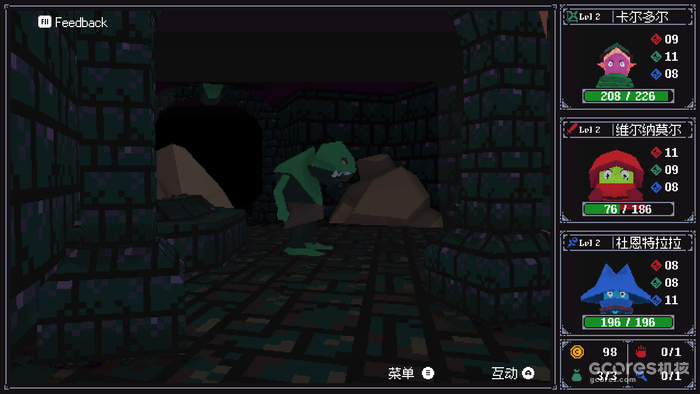
Task: Select the red hooded character portrait
Action: pos(616,176)
